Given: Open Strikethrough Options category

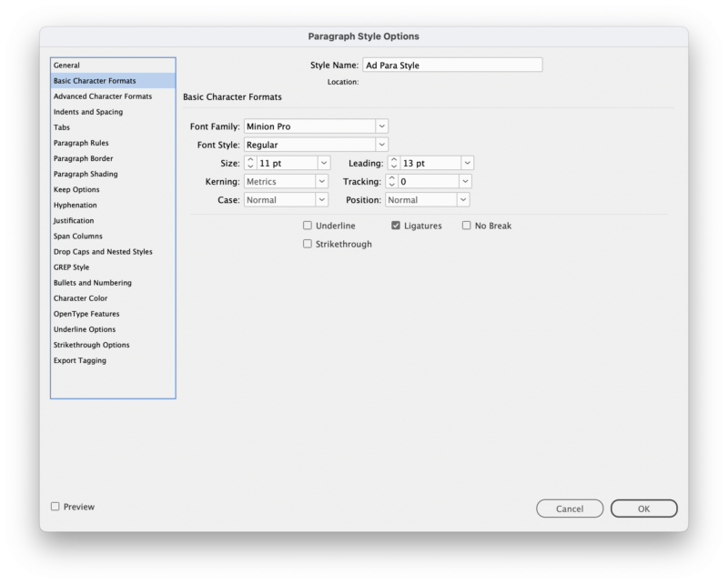Looking at the screenshot, I should pos(113,345).
